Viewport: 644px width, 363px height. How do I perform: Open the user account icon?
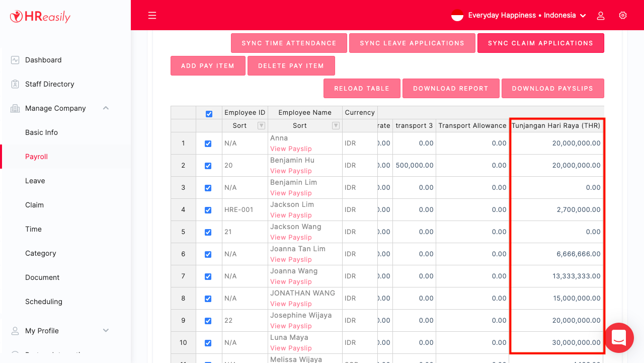coord(601,16)
